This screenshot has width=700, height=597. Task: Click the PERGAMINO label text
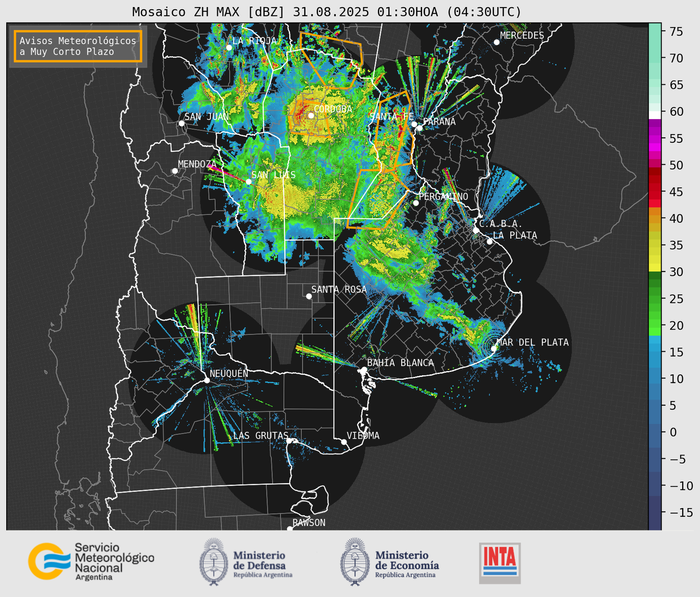click(x=444, y=196)
